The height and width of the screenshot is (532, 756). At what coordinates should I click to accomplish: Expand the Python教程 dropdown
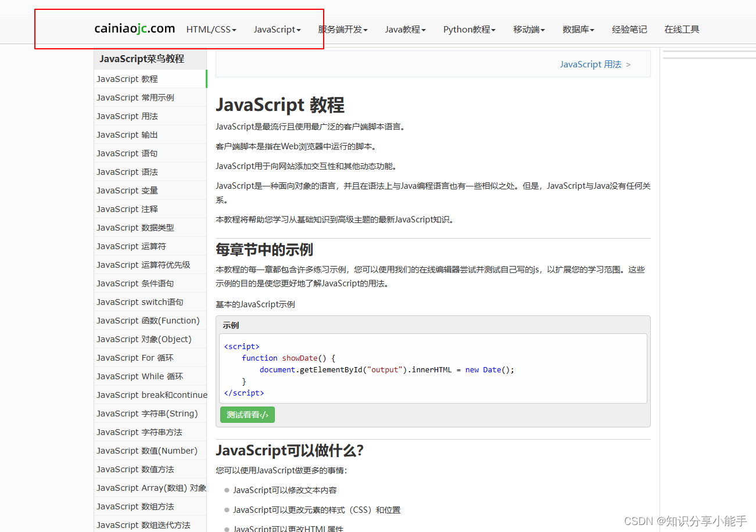pyautogui.click(x=469, y=29)
